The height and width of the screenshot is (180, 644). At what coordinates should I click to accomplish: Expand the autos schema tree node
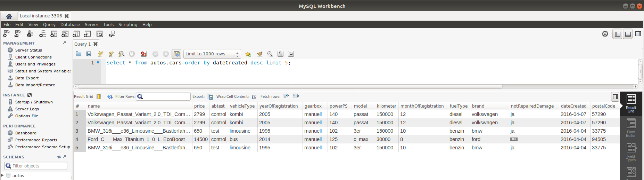(x=3, y=175)
